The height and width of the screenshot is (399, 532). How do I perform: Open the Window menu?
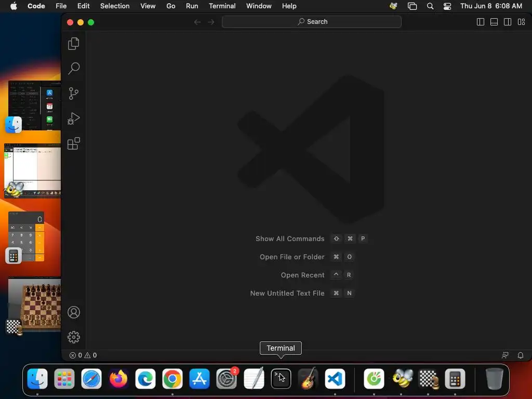click(259, 6)
